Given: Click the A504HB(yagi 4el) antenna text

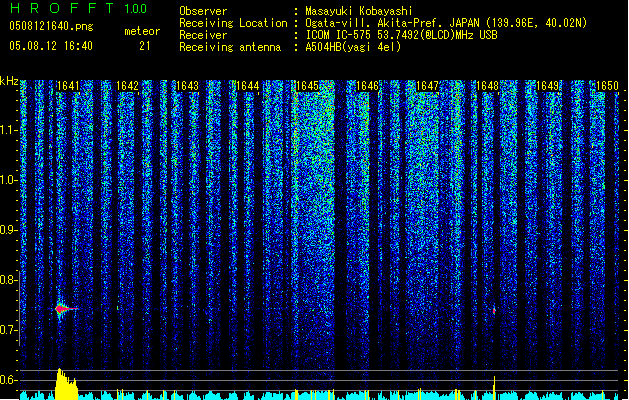Looking at the screenshot, I should (353, 47).
